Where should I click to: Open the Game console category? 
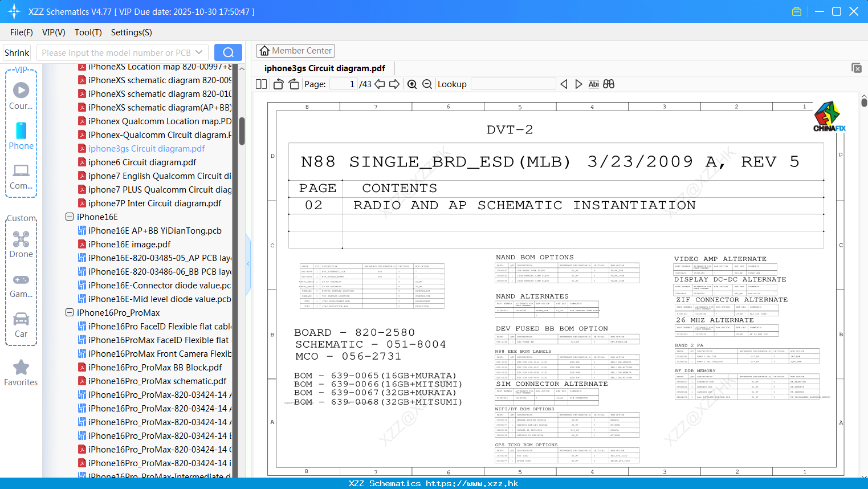coord(21,285)
